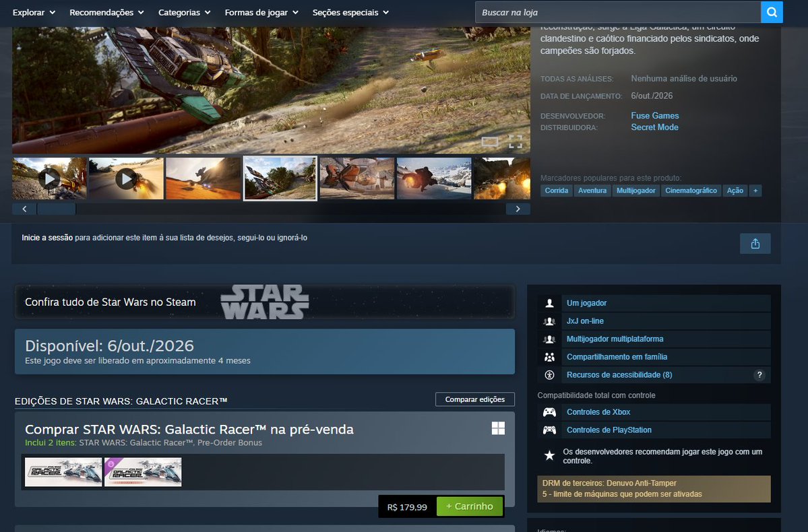Viewport: 808px width, 532px height.
Task: Click the blue search magnifier button
Action: (x=772, y=12)
